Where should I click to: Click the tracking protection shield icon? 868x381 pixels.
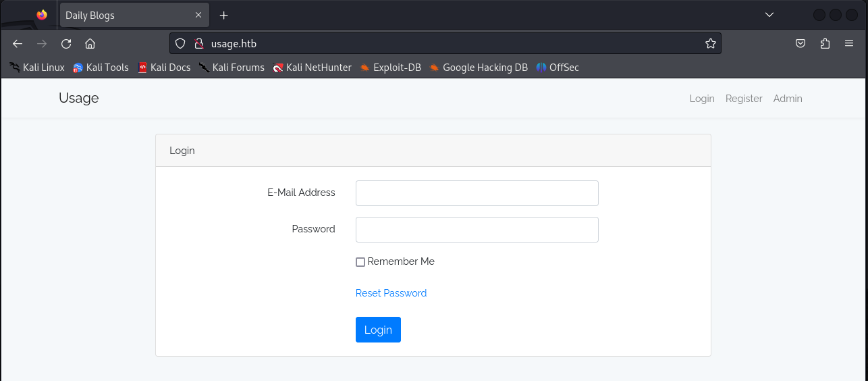180,44
